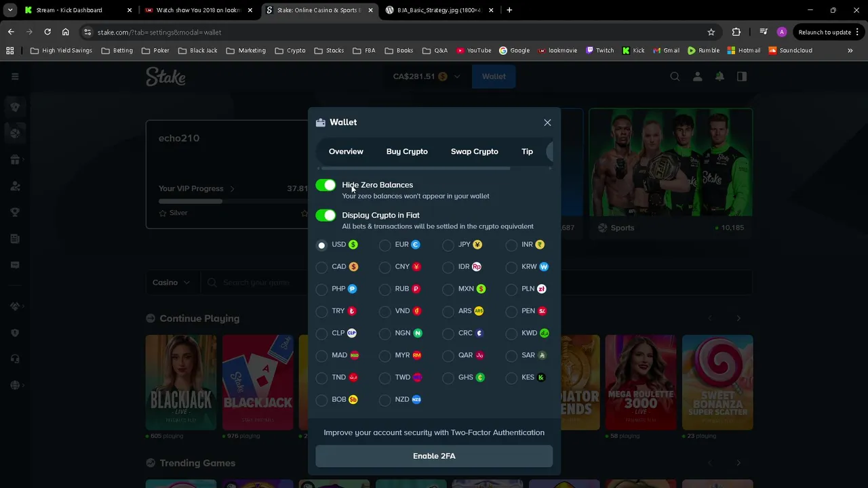This screenshot has height=488, width=868.
Task: Select the EUR currency radio button
Action: (x=385, y=245)
